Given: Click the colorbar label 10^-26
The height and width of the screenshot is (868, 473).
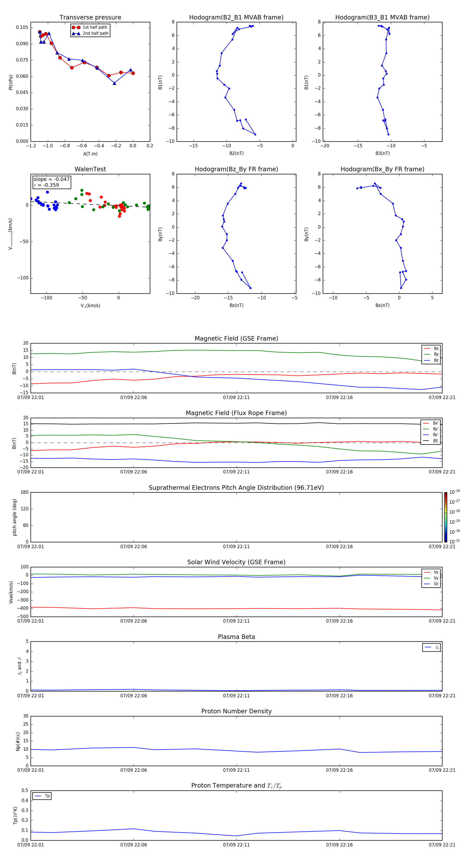Looking at the screenshot, I should coord(455,492).
